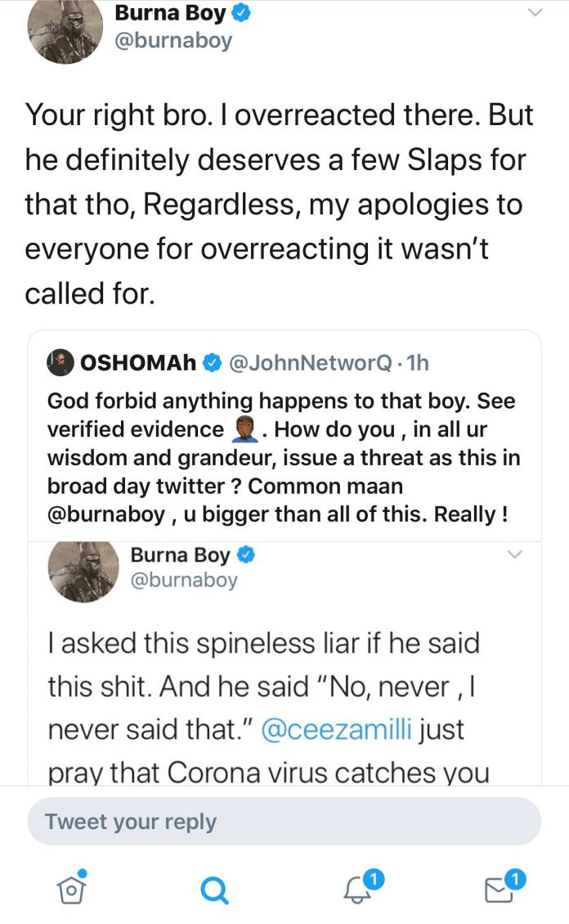Tap the facepalm emoji in quoted tweet
The image size is (569, 924).
pos(249,428)
